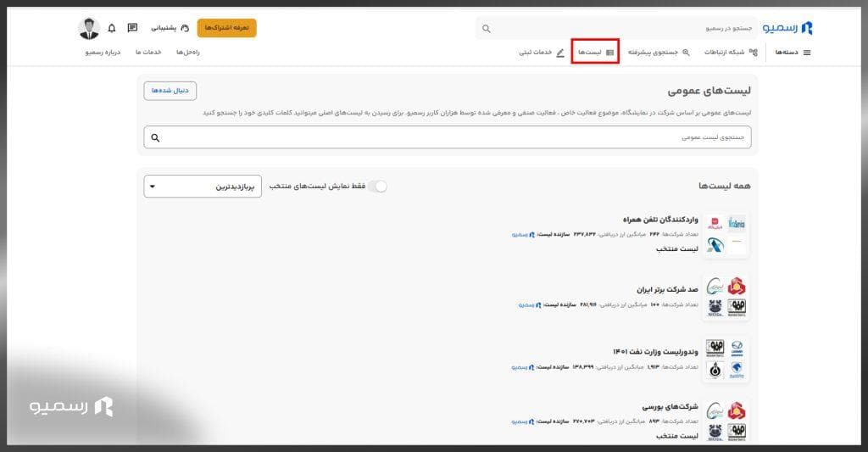Click the Rasmio creator logo in صد شرکت برتر ایران row
868x452 pixels.
click(538, 304)
